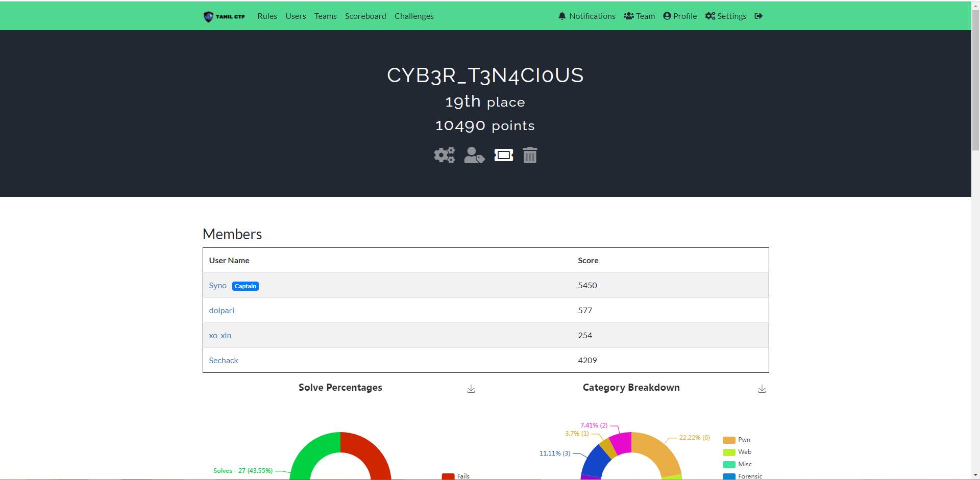Open the Team page in navbar
The width and height of the screenshot is (980, 480).
(x=639, y=16)
